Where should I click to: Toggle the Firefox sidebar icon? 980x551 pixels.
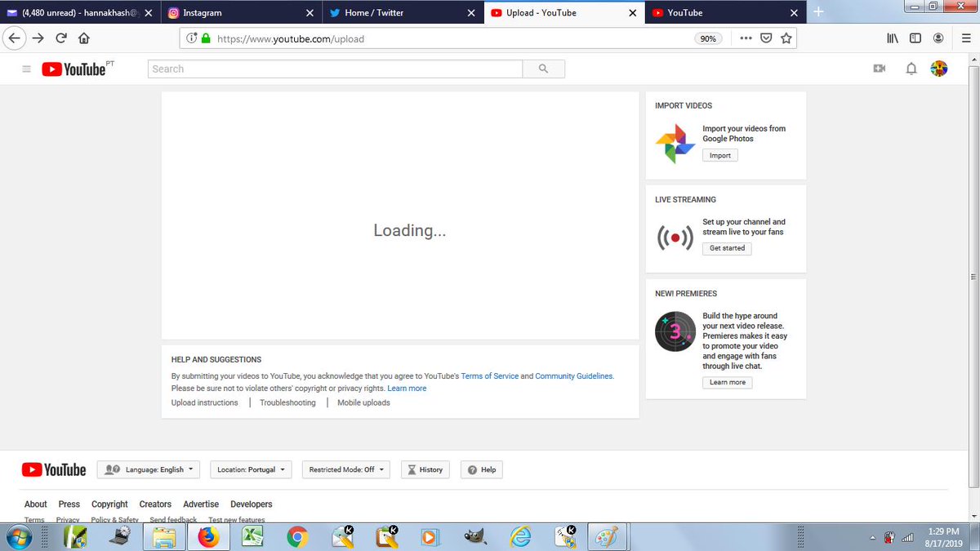(x=915, y=38)
